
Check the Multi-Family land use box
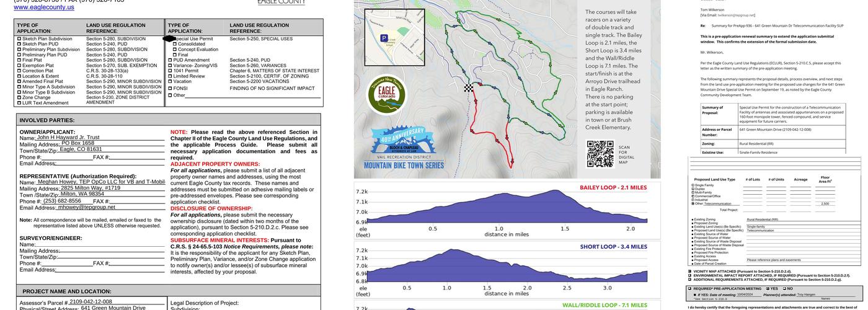pos(693,192)
